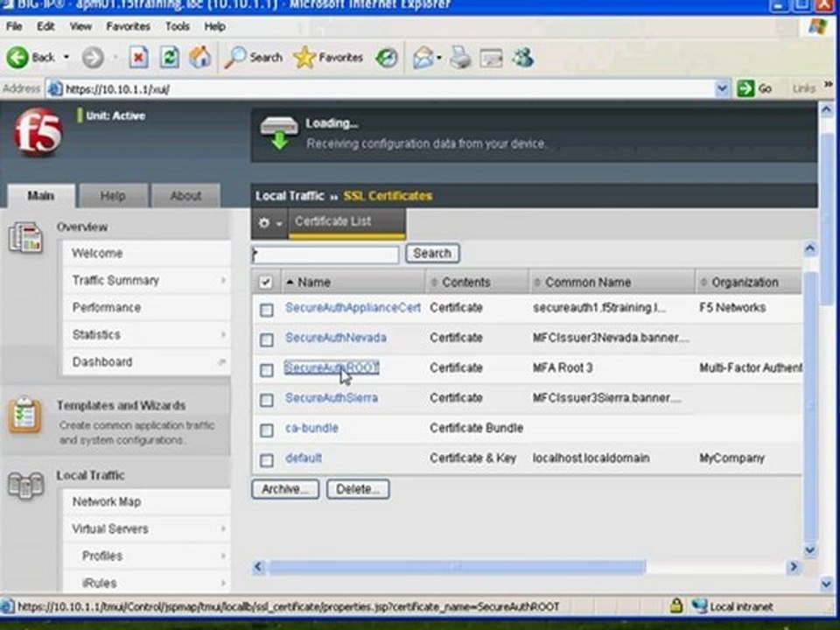Toggle the select-all checkbox in header
Viewport: 840px width, 630px height.
pos(266,283)
